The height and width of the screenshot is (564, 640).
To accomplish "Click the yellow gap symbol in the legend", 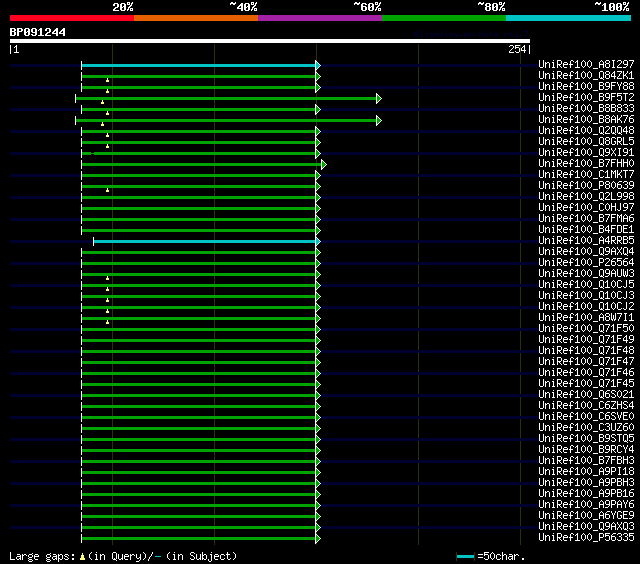I will click(x=82, y=556).
